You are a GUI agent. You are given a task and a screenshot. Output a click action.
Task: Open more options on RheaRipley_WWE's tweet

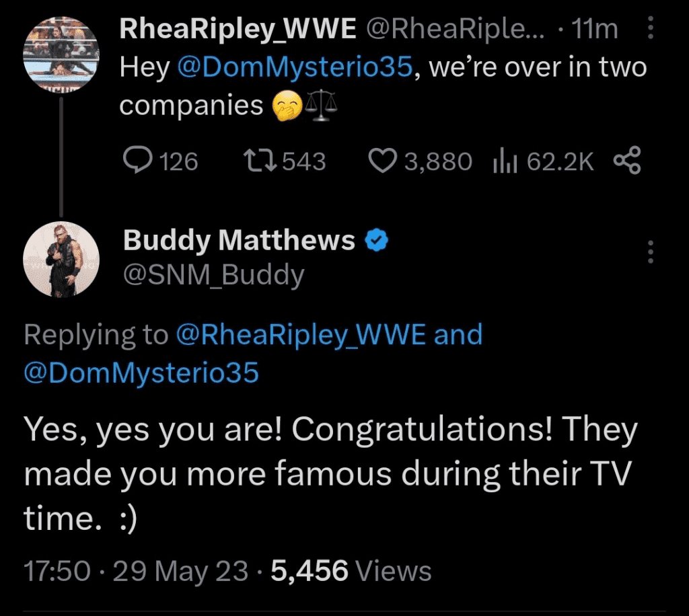pyautogui.click(x=650, y=29)
